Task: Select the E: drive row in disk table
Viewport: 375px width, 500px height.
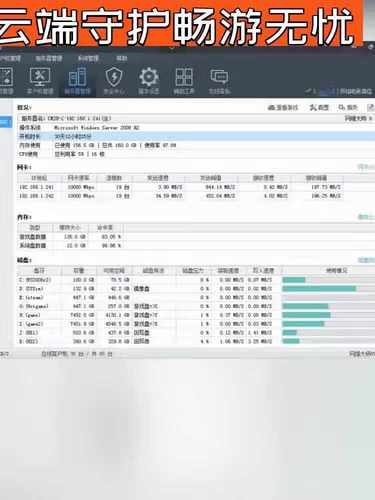Action: (x=196, y=297)
